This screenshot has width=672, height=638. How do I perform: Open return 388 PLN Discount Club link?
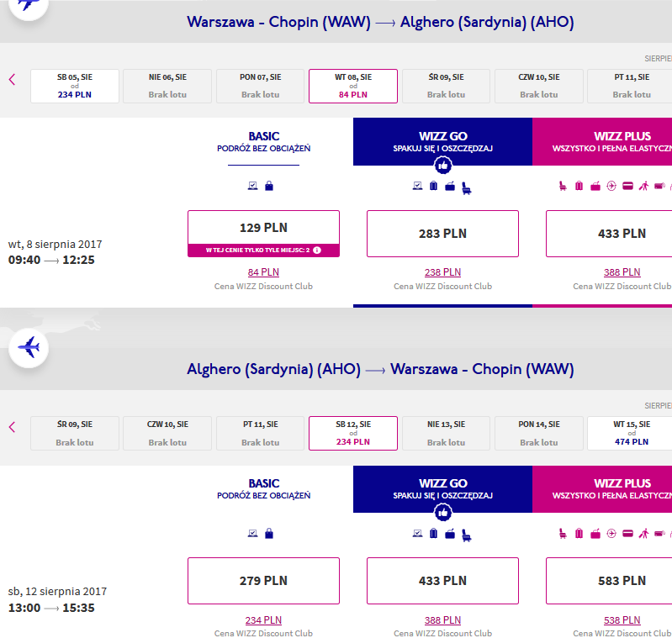tap(442, 620)
